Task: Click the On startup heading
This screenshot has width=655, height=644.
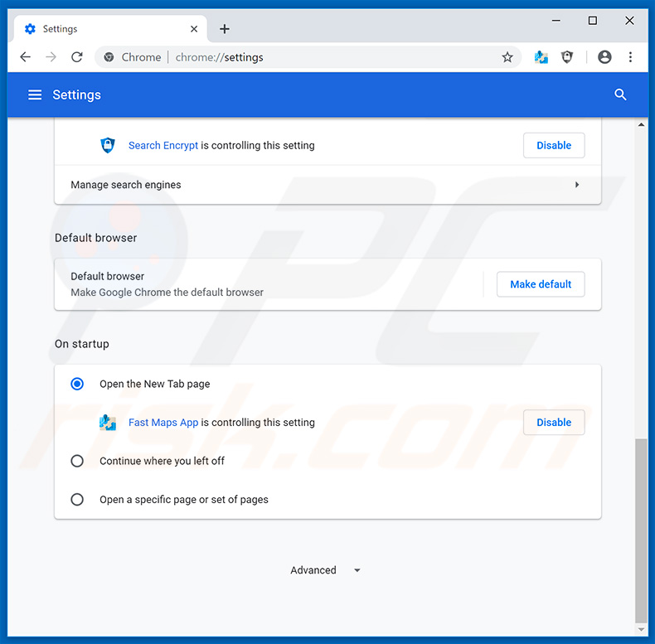Action: coord(82,344)
